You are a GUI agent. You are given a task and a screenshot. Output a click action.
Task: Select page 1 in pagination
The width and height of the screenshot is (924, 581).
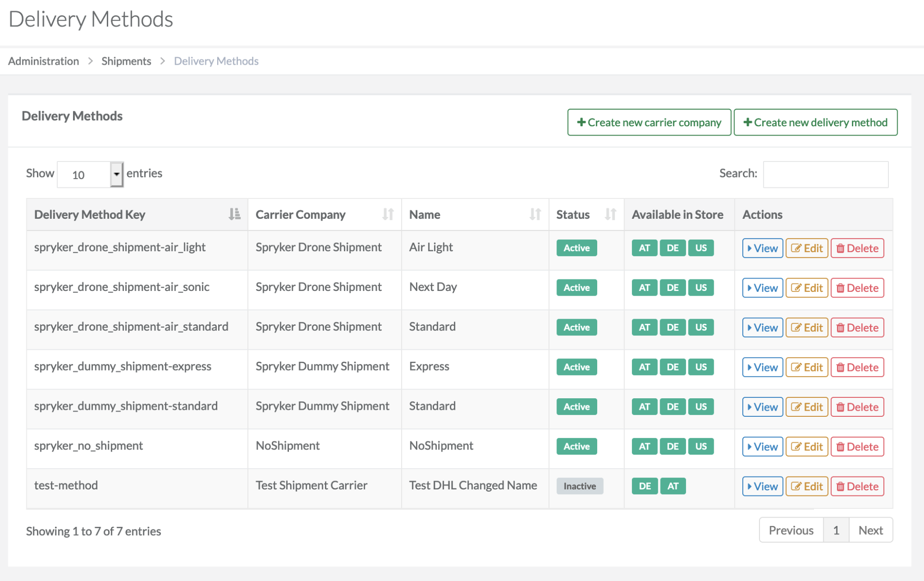(x=836, y=530)
